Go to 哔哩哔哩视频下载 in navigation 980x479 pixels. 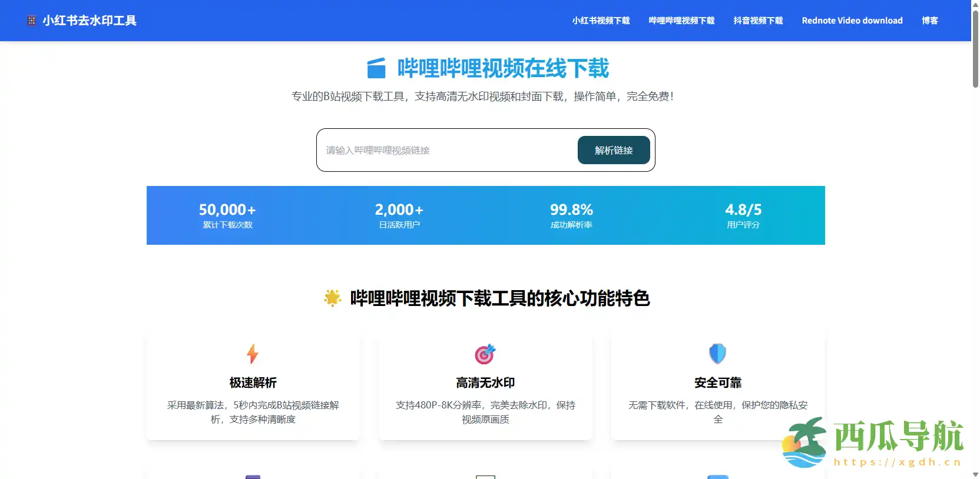tap(681, 21)
